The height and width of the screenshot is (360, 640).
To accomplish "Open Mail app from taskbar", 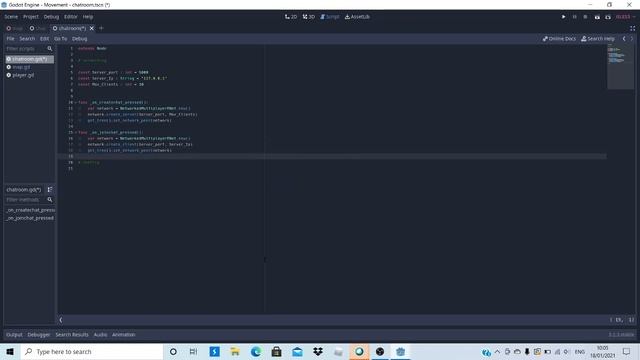I will 297,351.
